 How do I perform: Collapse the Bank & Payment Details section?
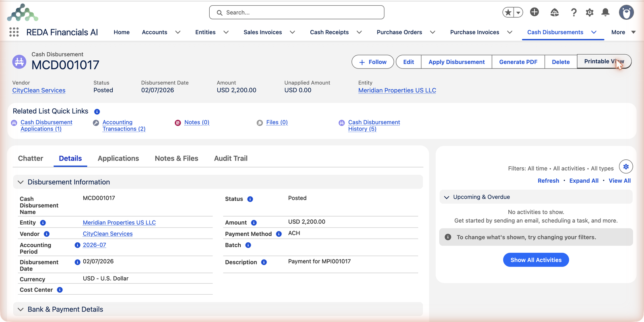(21, 309)
